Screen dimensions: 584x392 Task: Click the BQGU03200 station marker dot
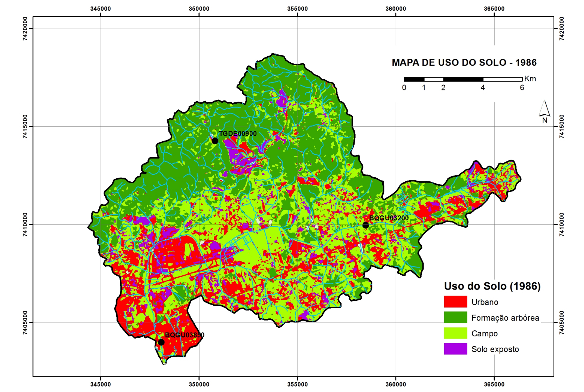(x=365, y=225)
